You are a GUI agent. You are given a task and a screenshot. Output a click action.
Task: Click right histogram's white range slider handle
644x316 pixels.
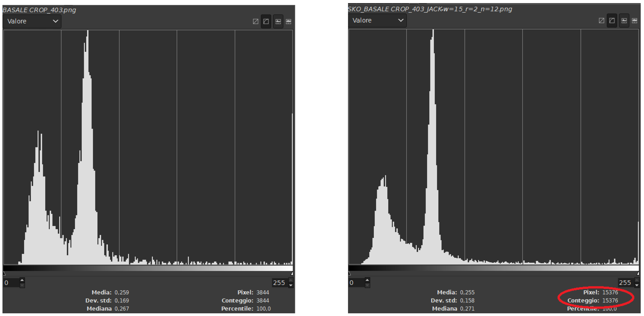[x=638, y=273]
